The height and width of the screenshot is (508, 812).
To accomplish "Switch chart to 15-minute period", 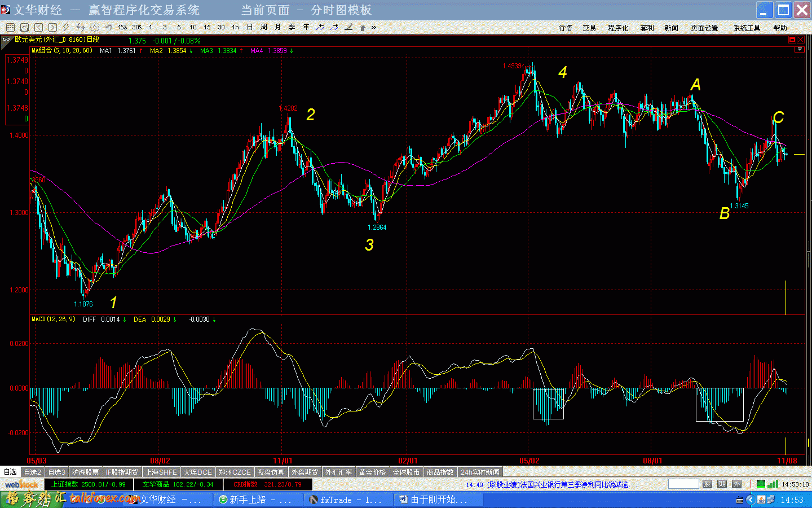I will click(x=207, y=27).
